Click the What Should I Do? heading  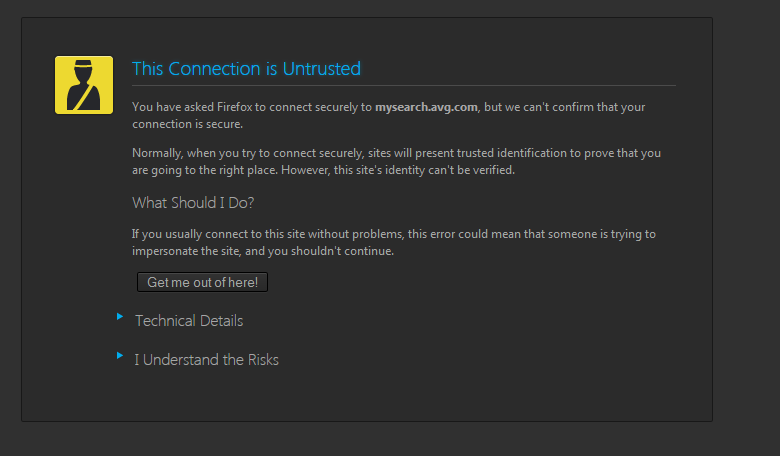(x=193, y=202)
